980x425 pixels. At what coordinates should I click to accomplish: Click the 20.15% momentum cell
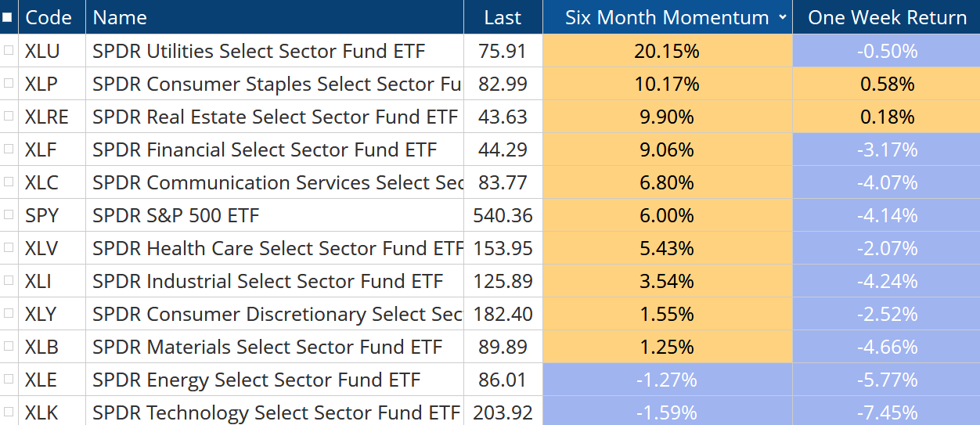[667, 51]
